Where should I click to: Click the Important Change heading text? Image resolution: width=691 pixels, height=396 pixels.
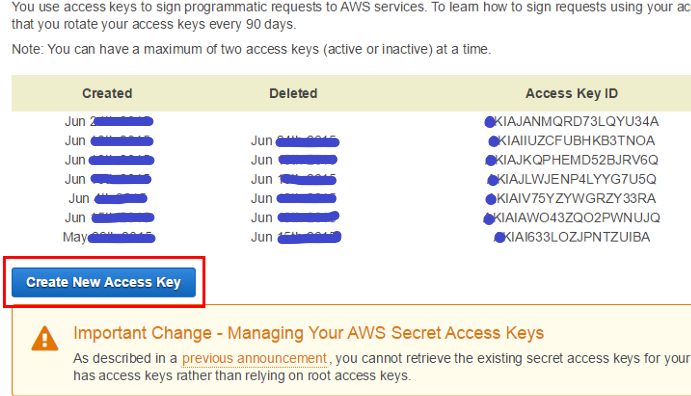pos(308,333)
